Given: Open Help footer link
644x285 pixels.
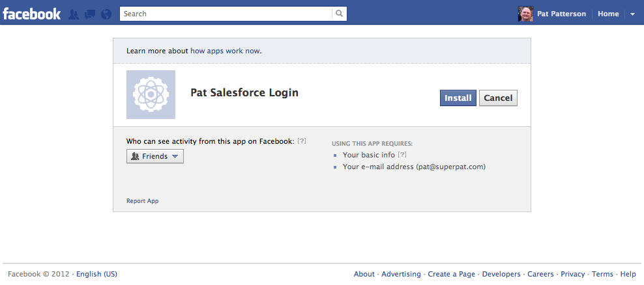Looking at the screenshot, I should (x=628, y=274).
